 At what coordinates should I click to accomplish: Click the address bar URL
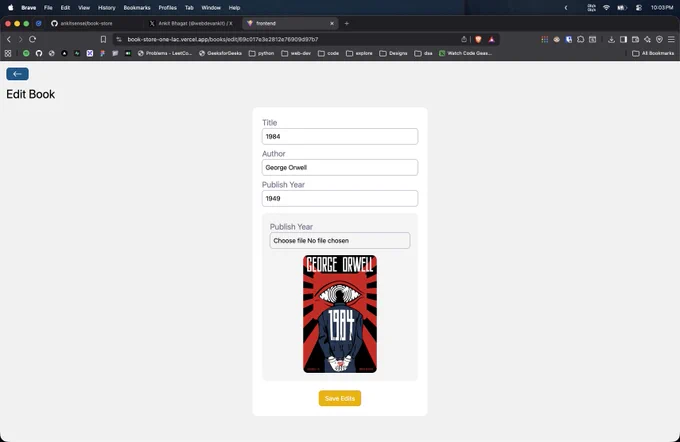(x=222, y=39)
